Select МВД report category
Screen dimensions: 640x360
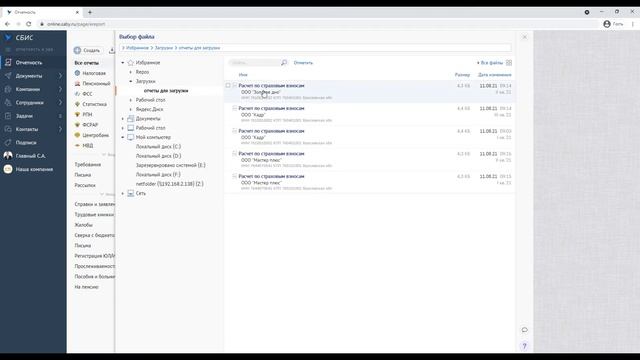(x=88, y=146)
